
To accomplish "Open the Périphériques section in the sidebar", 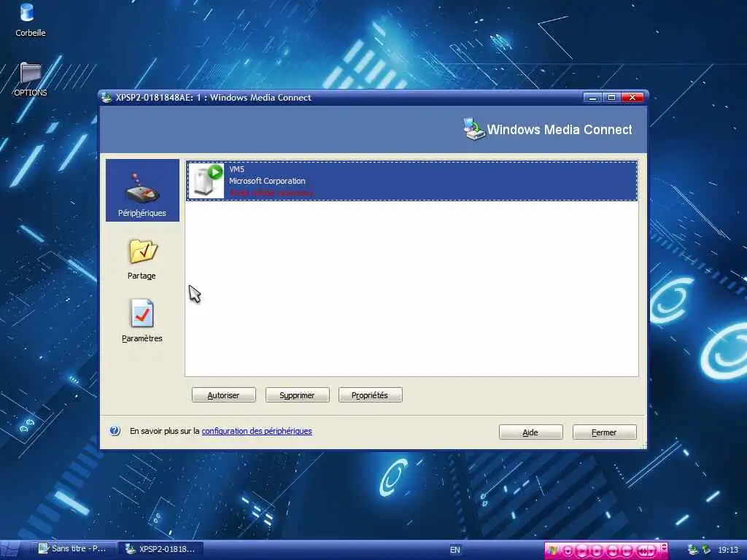I will pos(142,190).
